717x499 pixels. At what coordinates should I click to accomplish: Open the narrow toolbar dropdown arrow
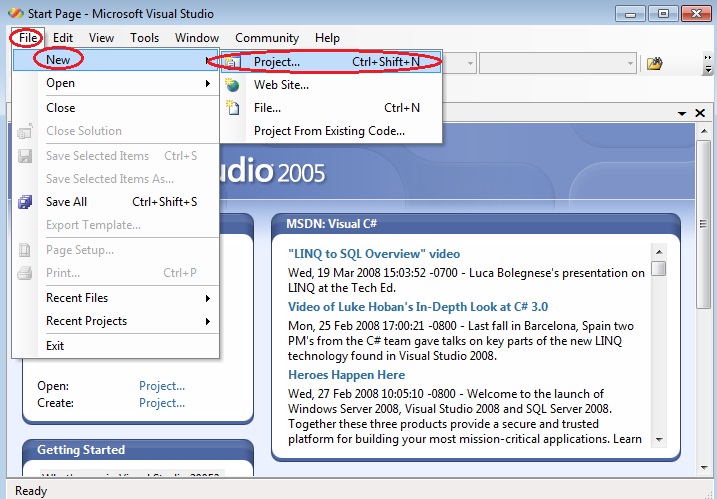470,63
